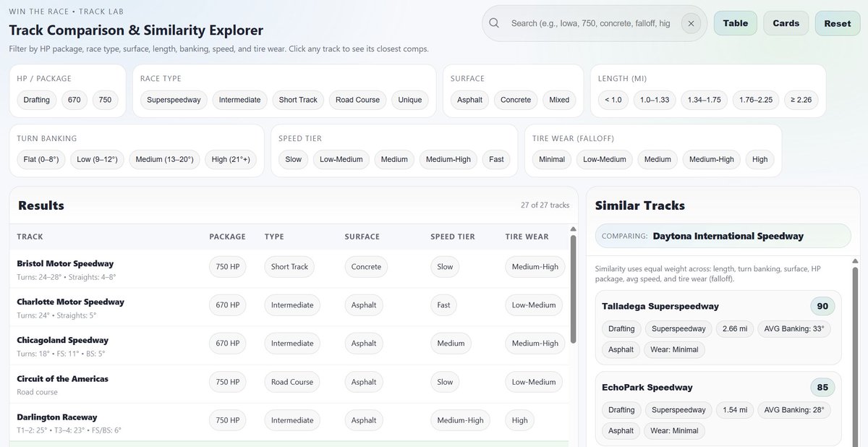Filter length under 1.0 mile
This screenshot has height=447, width=868.
(x=613, y=100)
